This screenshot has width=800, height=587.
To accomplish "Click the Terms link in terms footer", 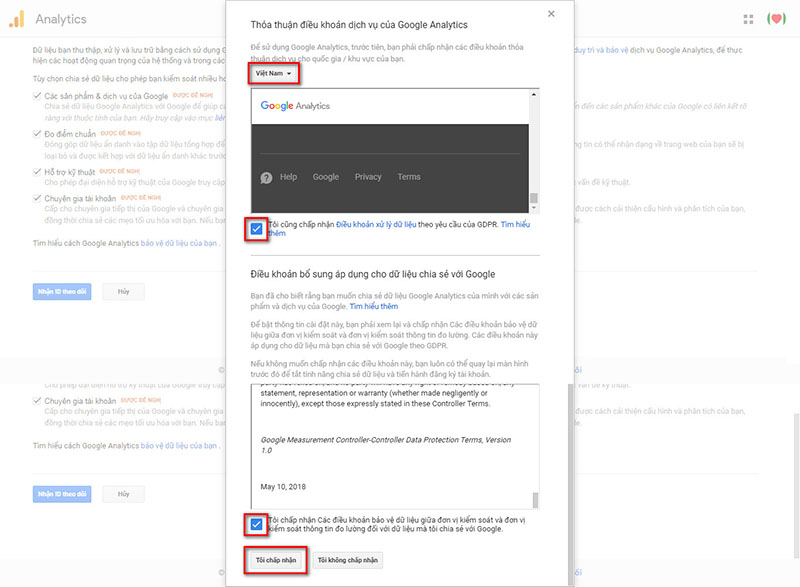I will coord(409,177).
